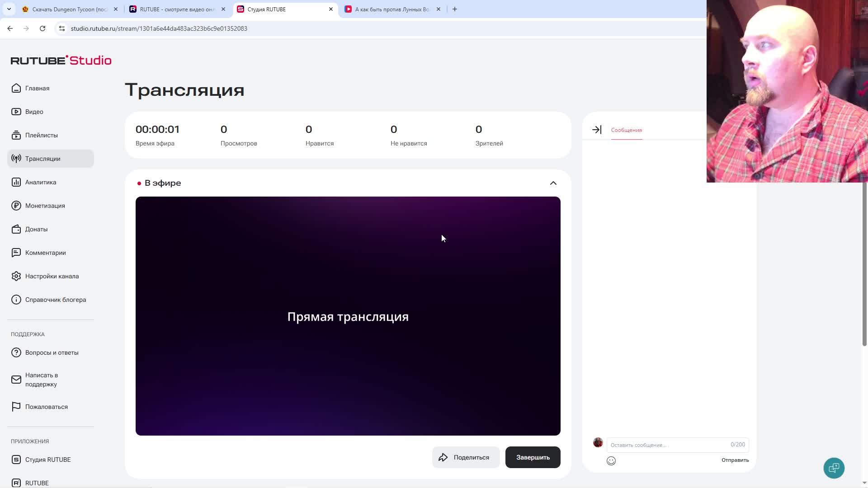Click the chat message input field
Viewport: 868px width, 488px height.
coord(665,445)
